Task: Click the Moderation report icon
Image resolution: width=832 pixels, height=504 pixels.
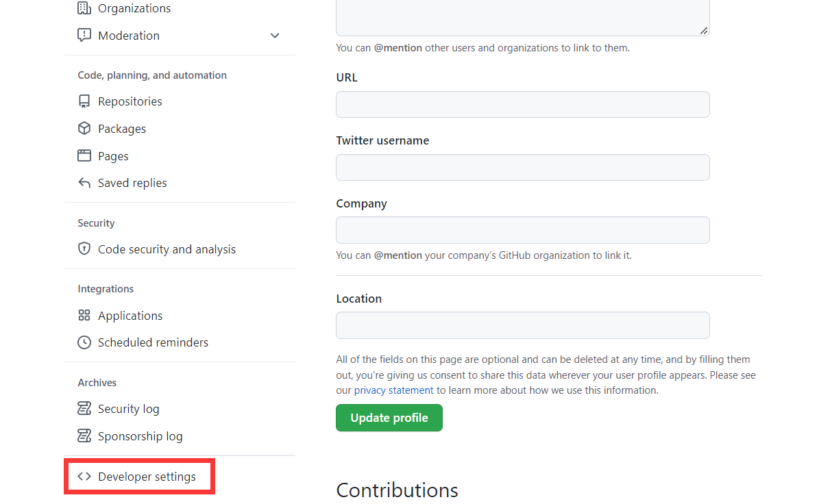Action: (x=84, y=35)
